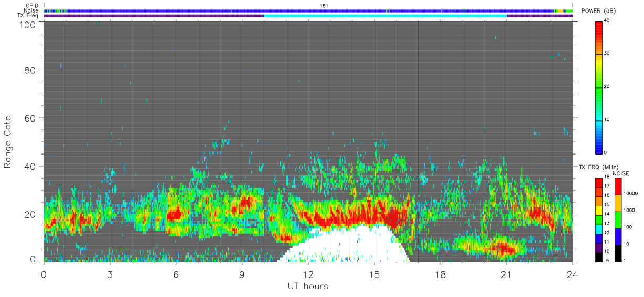Click the 20 tick on POWER colorbar
Screen dimensions: 644x297
[607, 86]
